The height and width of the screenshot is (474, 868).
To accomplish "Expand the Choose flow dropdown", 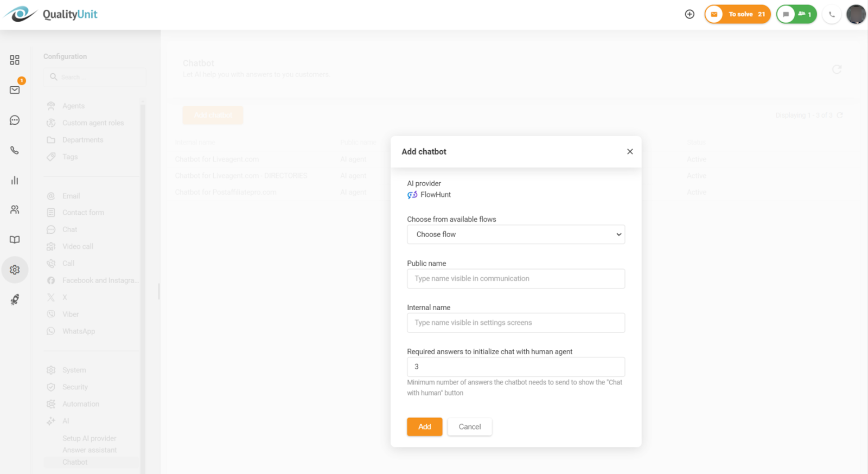I will [515, 234].
